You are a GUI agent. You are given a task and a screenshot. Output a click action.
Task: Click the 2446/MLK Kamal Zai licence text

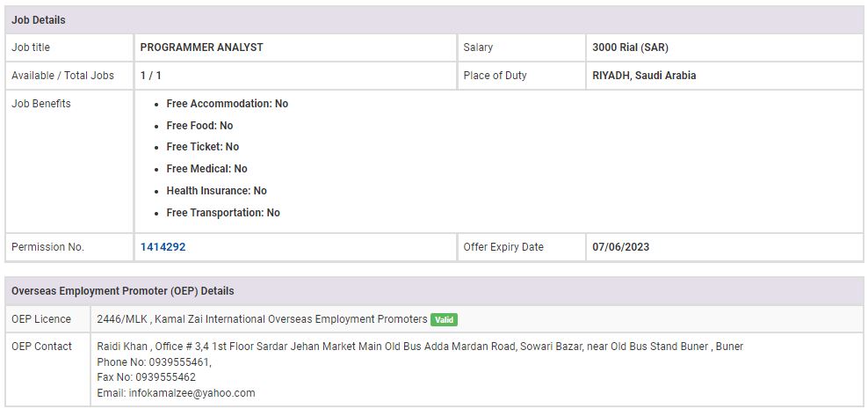click(262, 319)
